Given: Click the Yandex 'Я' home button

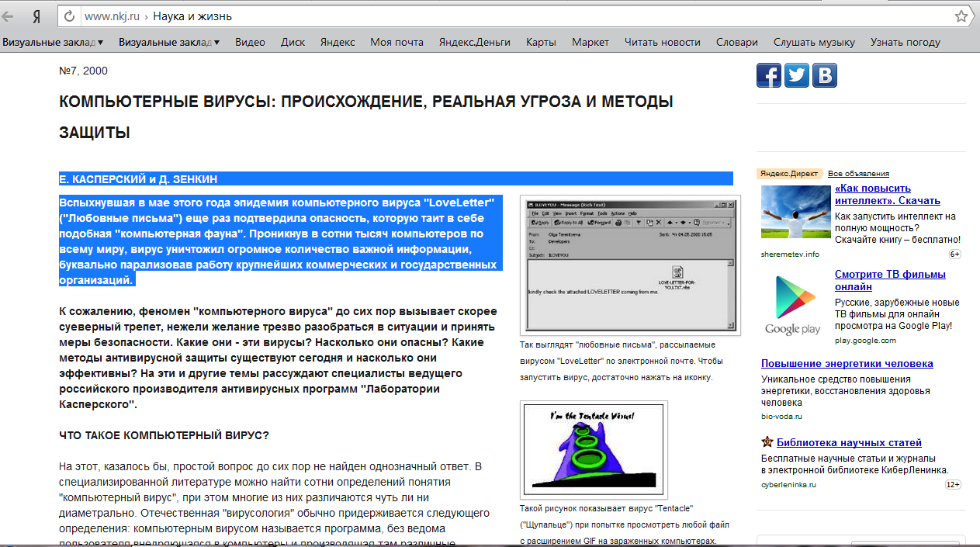Looking at the screenshot, I should [x=37, y=16].
